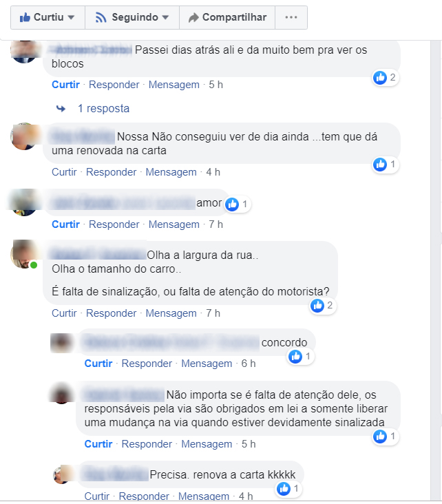Expand the '1 resposta' reply thread
The height and width of the screenshot is (504, 442).
tap(103, 109)
